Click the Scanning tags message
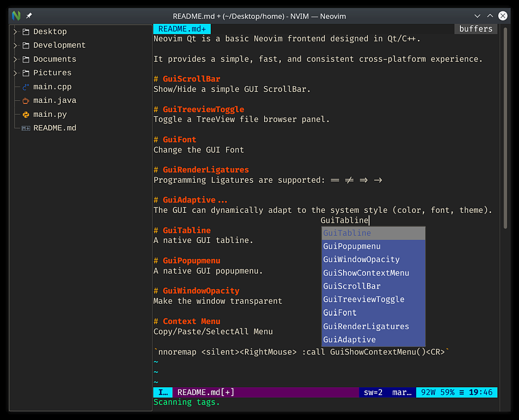This screenshot has height=420, width=519. coord(187,402)
